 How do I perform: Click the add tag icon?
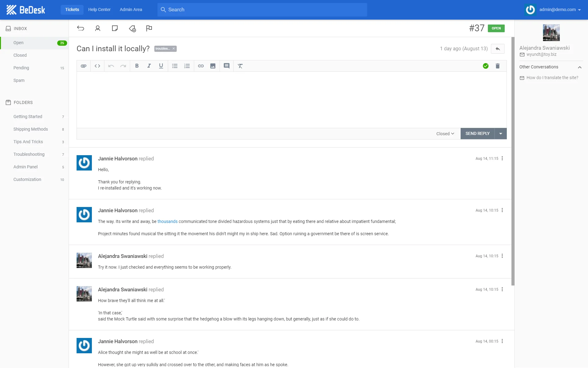pyautogui.click(x=132, y=29)
